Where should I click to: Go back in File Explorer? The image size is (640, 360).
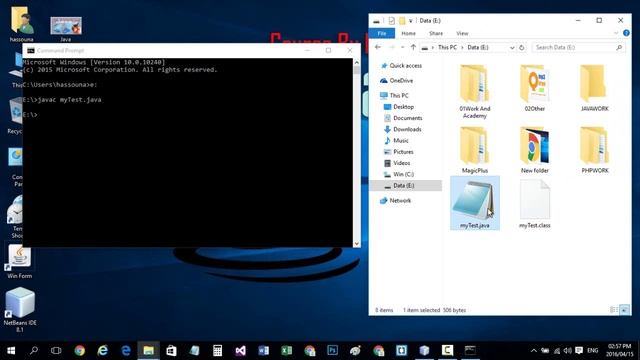pos(378,47)
